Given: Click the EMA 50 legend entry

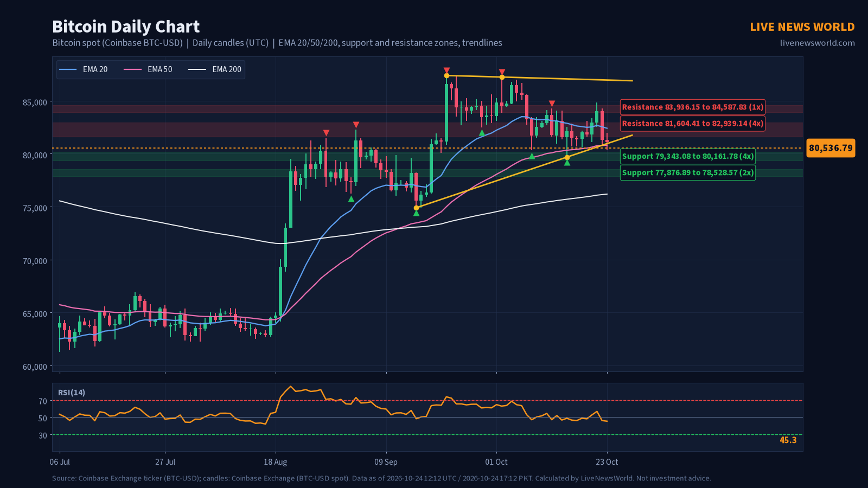Looking at the screenshot, I should (148, 69).
